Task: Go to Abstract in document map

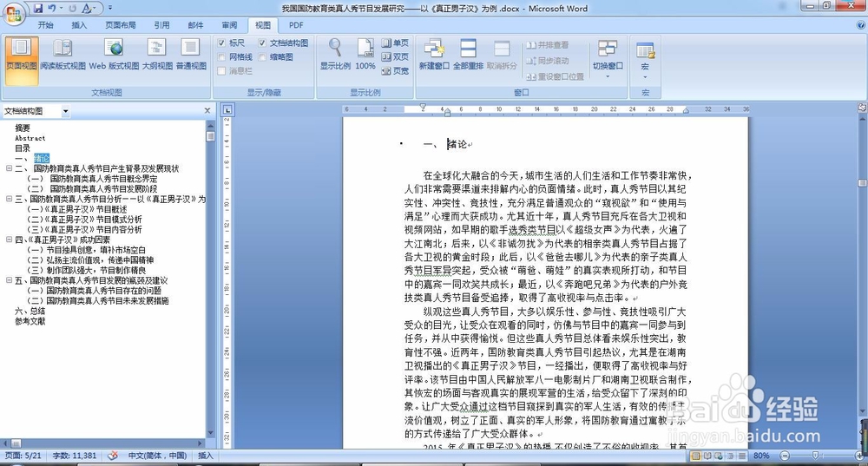Action: (x=30, y=138)
